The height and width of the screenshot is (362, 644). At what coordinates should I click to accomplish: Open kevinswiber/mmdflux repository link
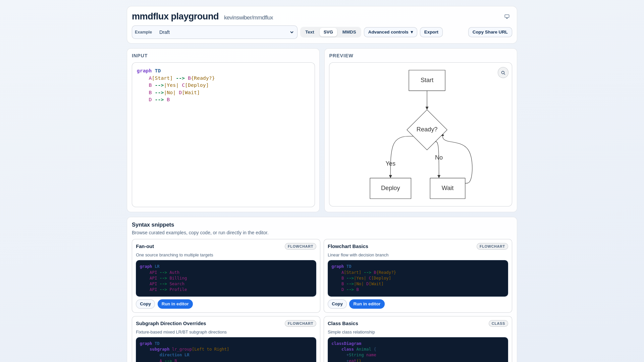tap(248, 17)
